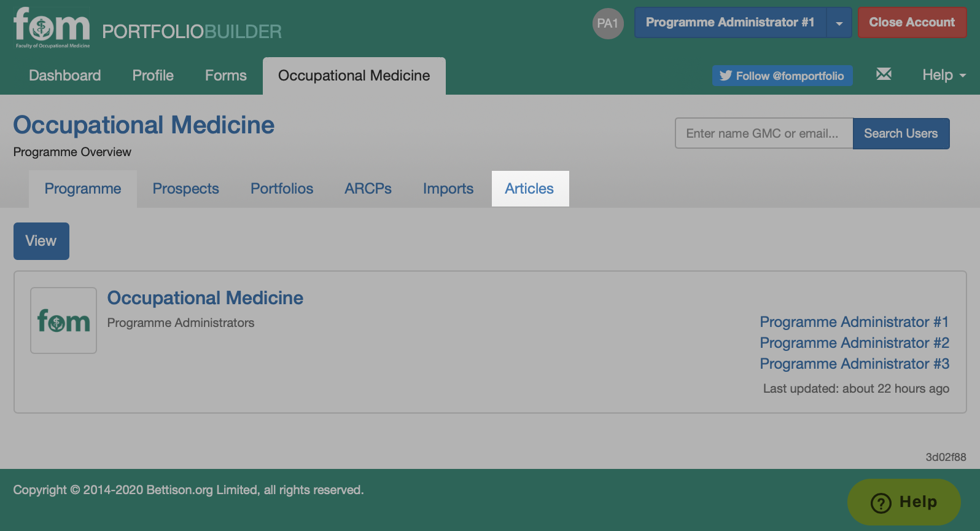Click the FOM programme thumbnail logo
The width and height of the screenshot is (980, 531).
tap(64, 320)
